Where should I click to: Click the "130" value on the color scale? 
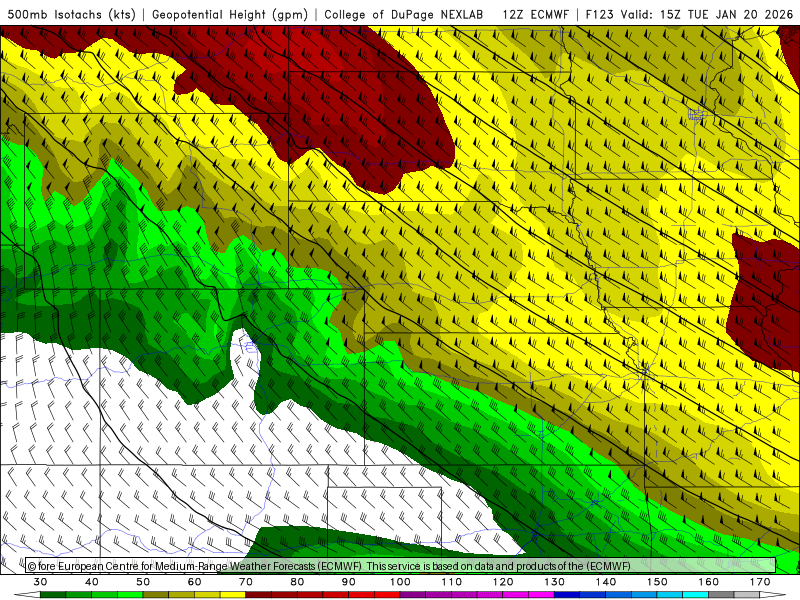point(554,582)
